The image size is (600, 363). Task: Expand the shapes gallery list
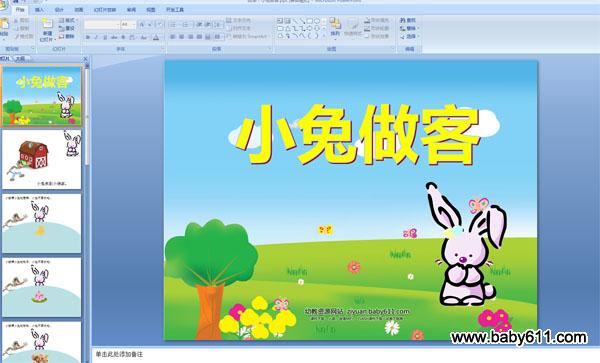point(324,36)
